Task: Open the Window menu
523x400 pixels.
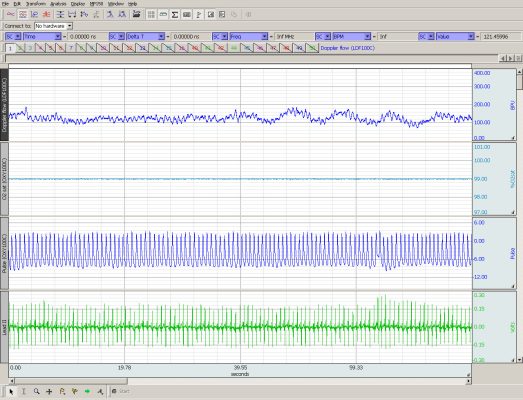Action: (x=116, y=4)
